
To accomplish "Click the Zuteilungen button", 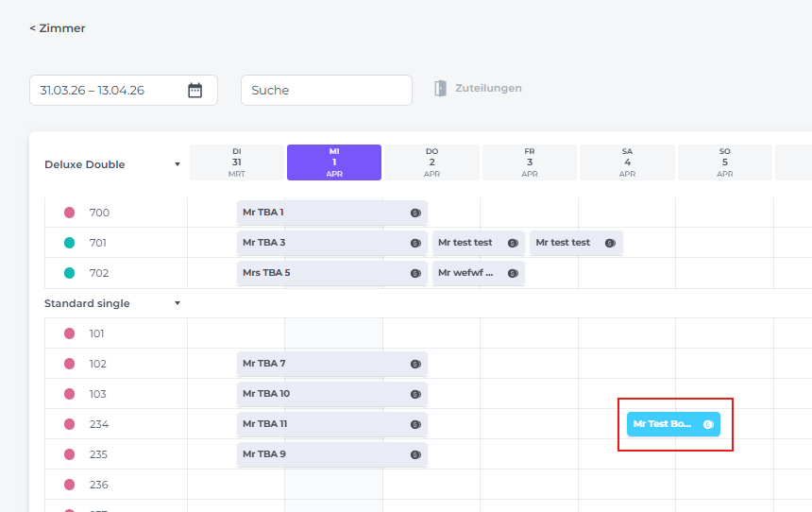I will point(487,89).
